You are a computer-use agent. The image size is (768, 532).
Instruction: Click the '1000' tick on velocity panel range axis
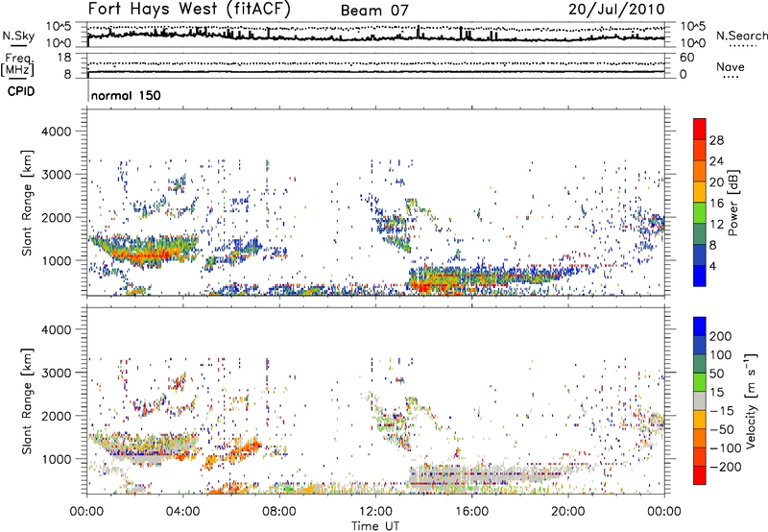(x=56, y=459)
